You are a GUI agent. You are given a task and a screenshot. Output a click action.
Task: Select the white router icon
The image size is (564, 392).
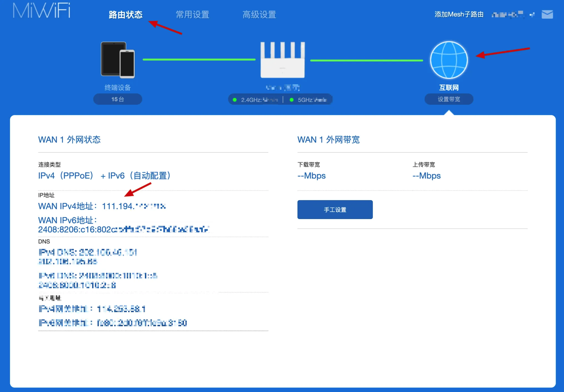282,60
